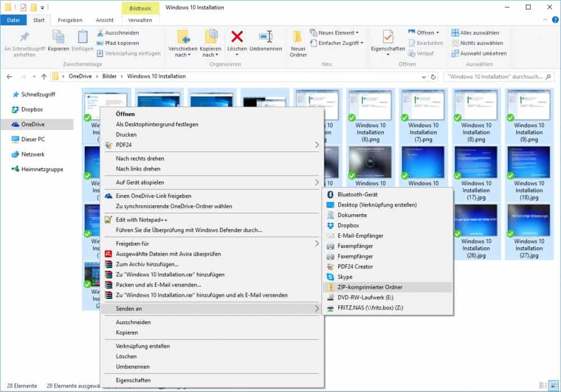
Task: Click Öffnen in the context menu
Action: click(212, 114)
